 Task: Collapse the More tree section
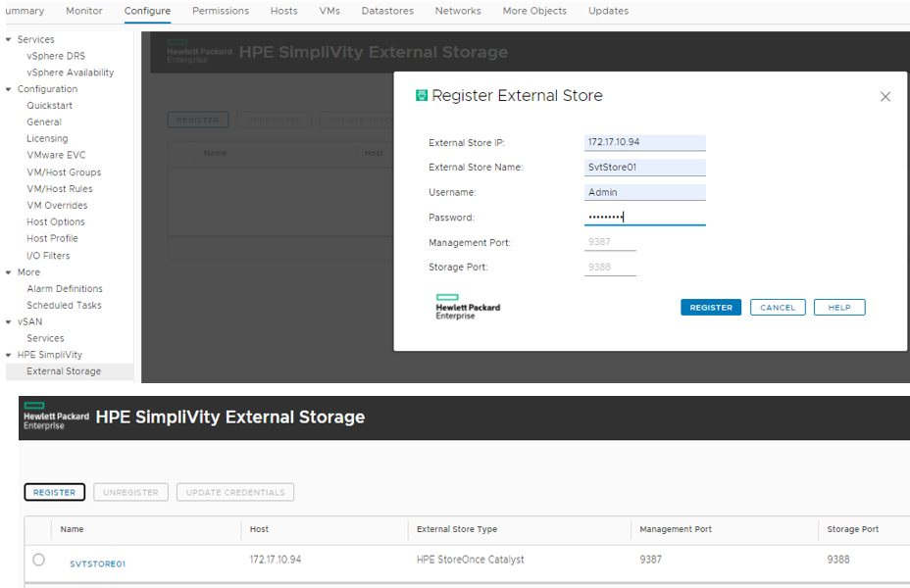[9, 272]
